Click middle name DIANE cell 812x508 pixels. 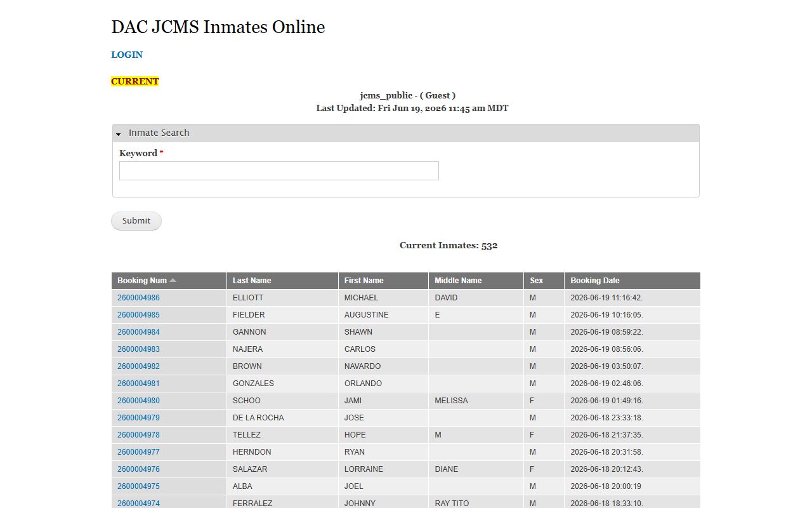[476, 469]
